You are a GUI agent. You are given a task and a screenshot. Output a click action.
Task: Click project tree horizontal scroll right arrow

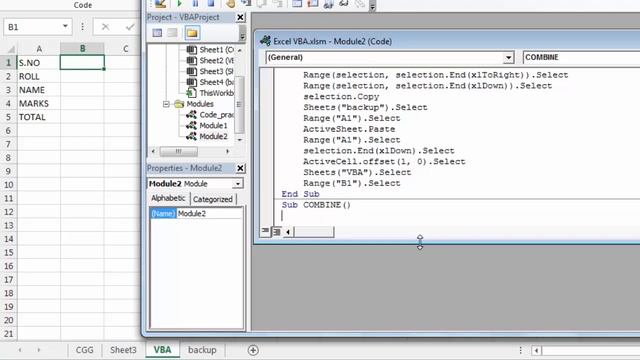227,151
